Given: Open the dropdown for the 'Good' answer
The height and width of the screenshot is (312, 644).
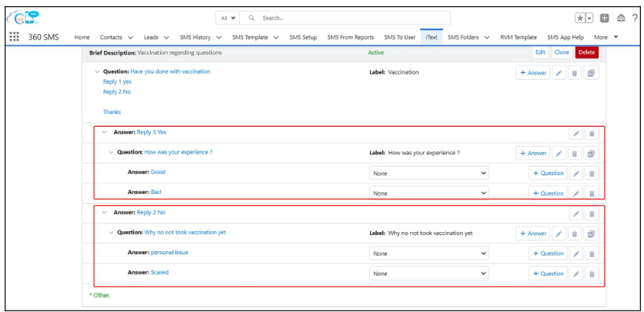Looking at the screenshot, I should tap(429, 174).
